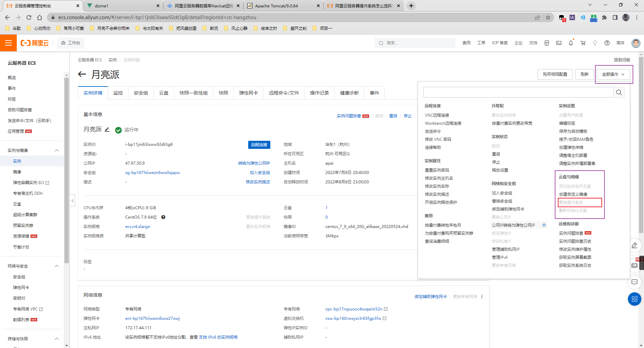Click the 修改实例描述 link
The height and width of the screenshot is (348, 644).
(258, 182)
